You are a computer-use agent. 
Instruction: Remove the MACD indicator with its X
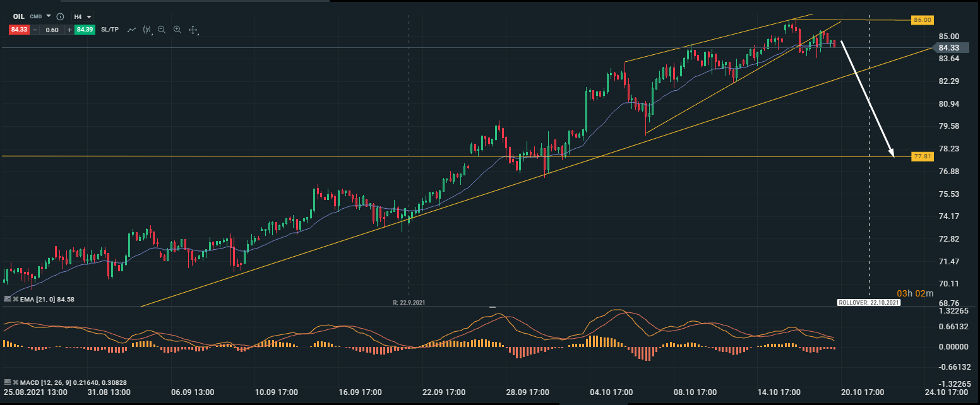tap(15, 382)
